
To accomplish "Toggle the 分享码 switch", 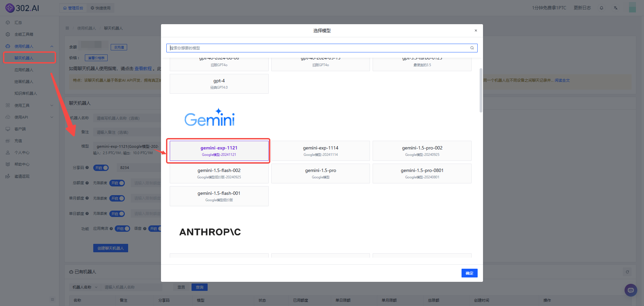I will tap(101, 168).
